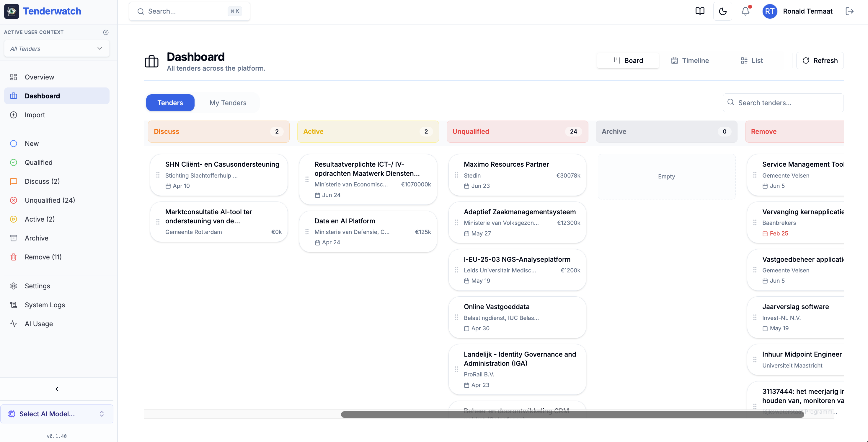Open Archive in sidebar
Image resolution: width=868 pixels, height=442 pixels.
tap(57, 238)
